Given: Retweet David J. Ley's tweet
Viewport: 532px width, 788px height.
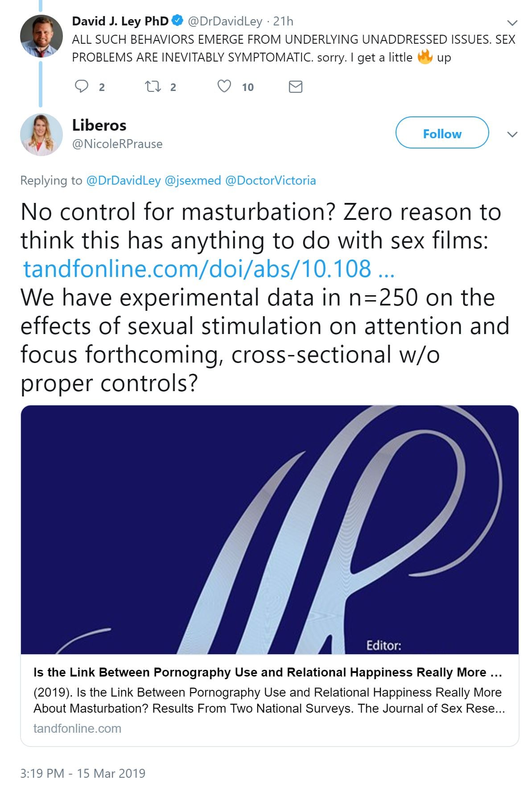Looking at the screenshot, I should 153,86.
